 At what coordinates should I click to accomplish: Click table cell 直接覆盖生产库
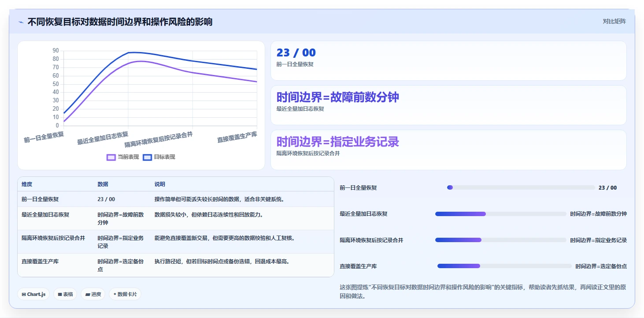tap(40, 262)
